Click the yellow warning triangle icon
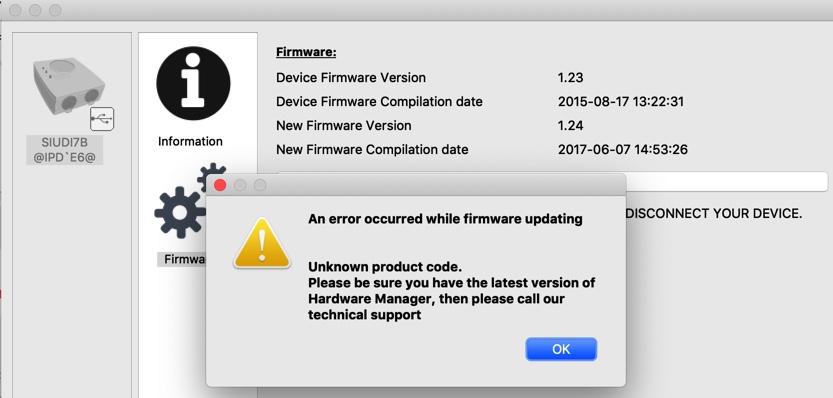 click(262, 243)
